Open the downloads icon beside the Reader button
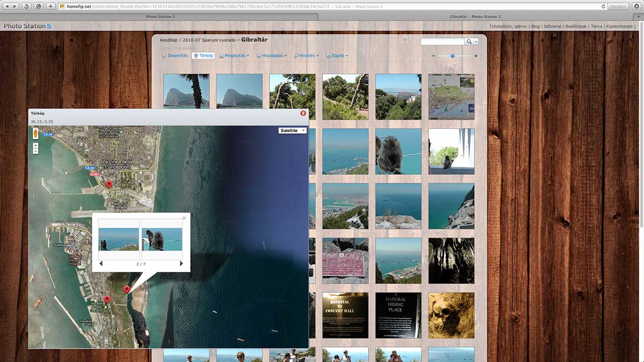Viewport: 644px width, 362px height. [636, 6]
